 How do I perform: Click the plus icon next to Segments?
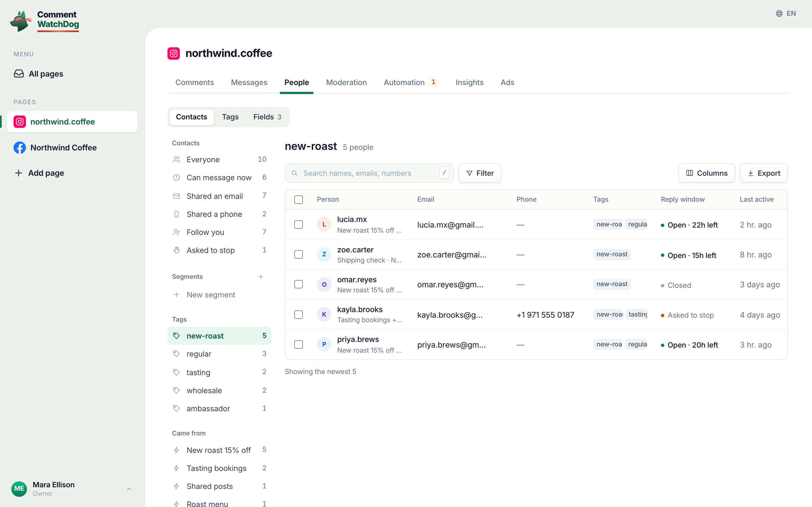[x=261, y=277]
